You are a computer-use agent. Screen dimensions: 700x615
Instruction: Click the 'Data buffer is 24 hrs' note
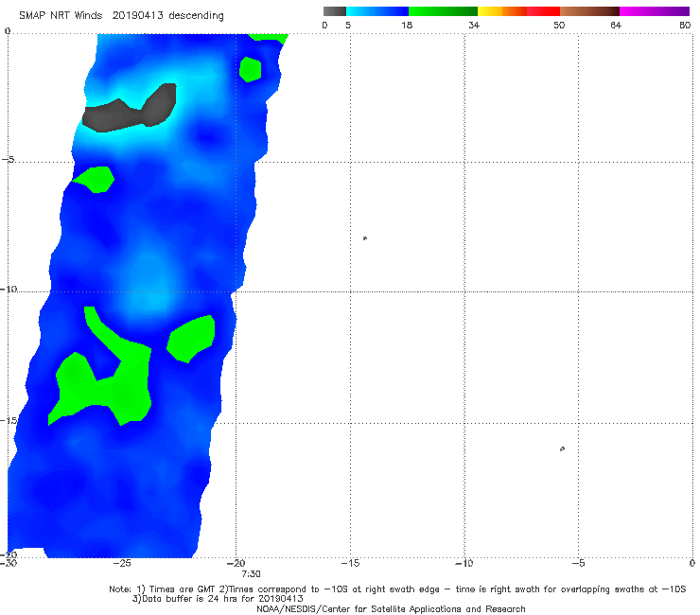[x=218, y=599]
